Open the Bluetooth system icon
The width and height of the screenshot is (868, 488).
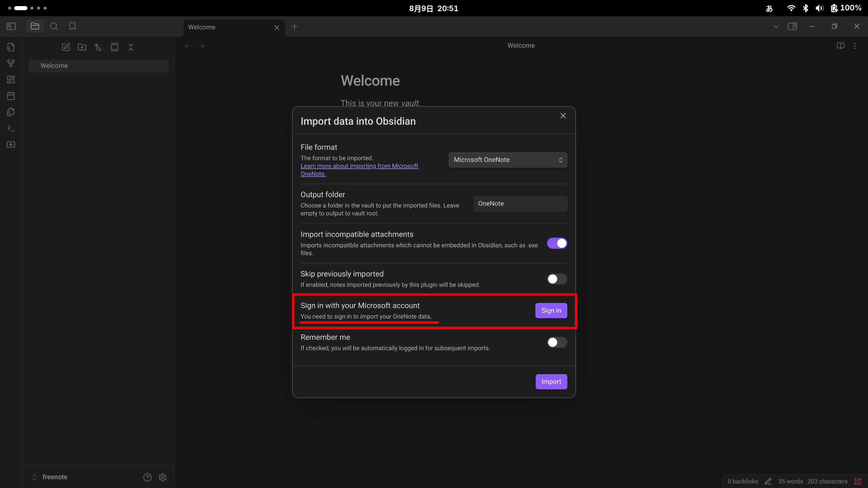(x=806, y=8)
